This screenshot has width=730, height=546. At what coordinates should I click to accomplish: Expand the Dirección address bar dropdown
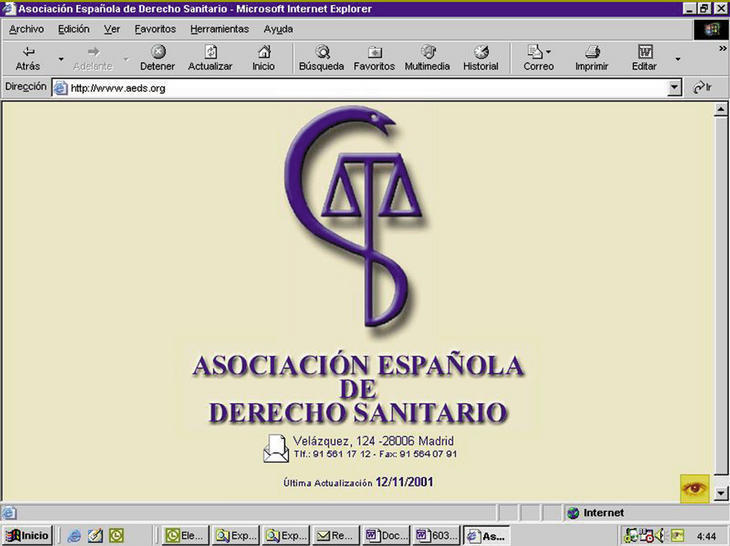[675, 88]
